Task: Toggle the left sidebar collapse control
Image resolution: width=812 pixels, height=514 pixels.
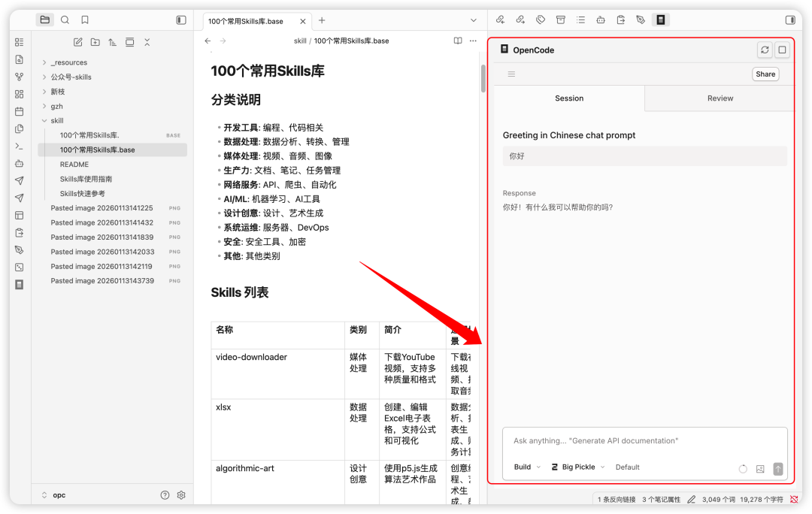Action: [x=180, y=20]
